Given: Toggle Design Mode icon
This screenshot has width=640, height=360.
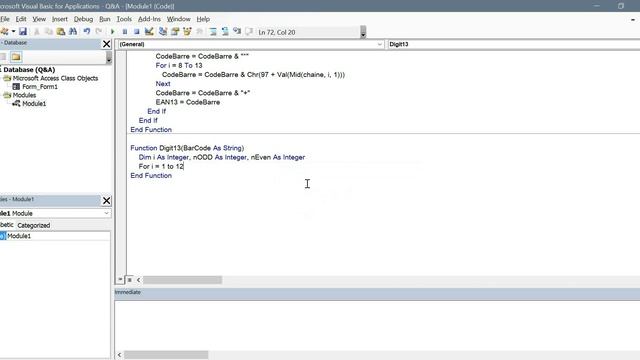Looking at the screenshot, I should 149,31.
